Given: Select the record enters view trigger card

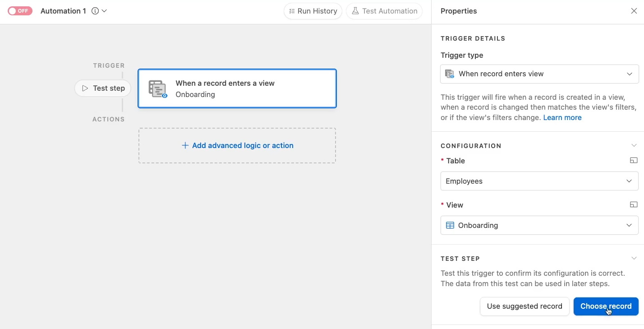Looking at the screenshot, I should click(x=237, y=88).
